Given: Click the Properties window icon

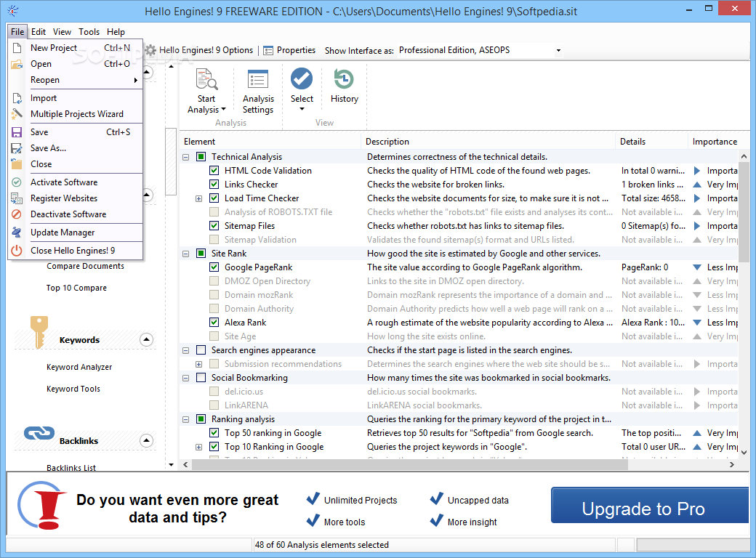Looking at the screenshot, I should 268,50.
